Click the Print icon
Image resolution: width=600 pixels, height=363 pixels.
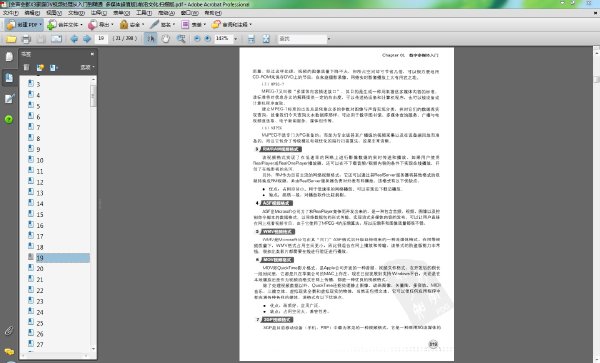tap(26, 39)
